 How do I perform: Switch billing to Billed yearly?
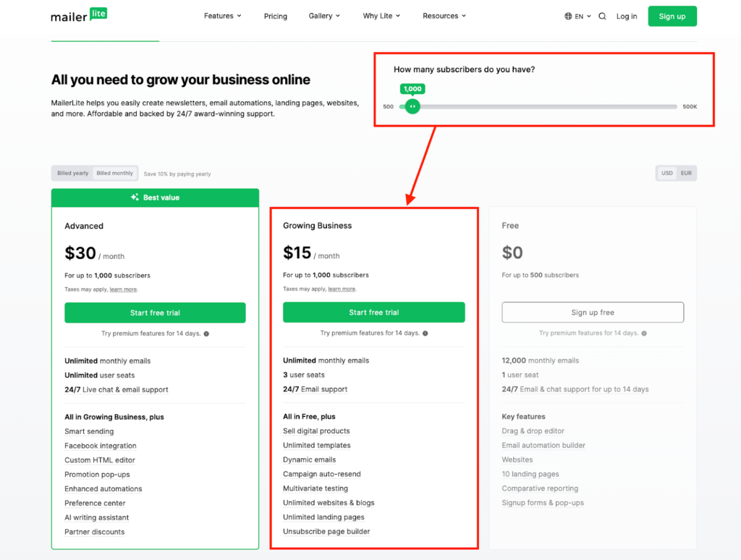pyautogui.click(x=72, y=173)
